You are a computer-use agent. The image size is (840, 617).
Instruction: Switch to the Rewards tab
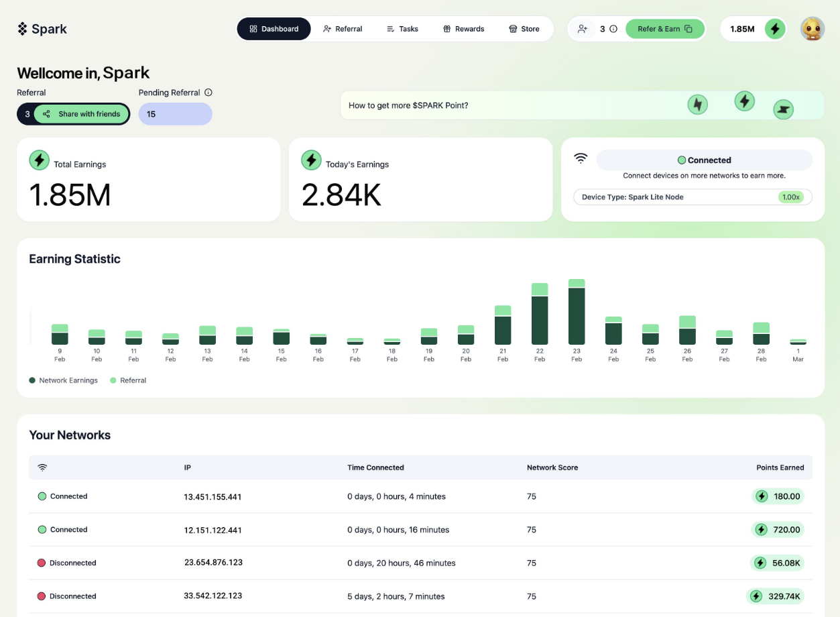click(x=463, y=29)
